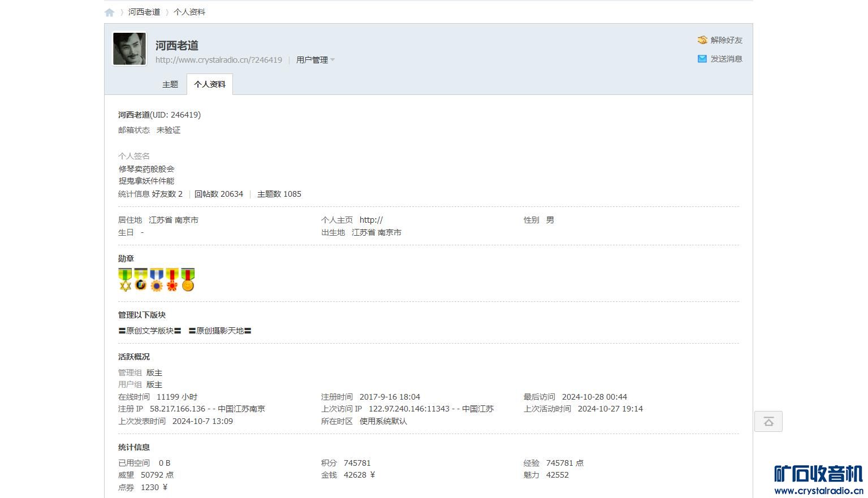
Task: Click the second medal icon
Action: 141,280
